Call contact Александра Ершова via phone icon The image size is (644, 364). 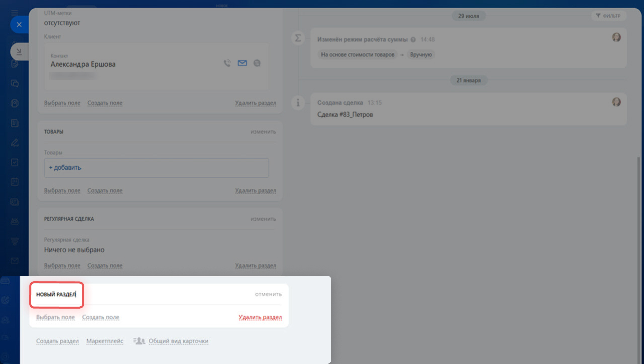point(227,63)
